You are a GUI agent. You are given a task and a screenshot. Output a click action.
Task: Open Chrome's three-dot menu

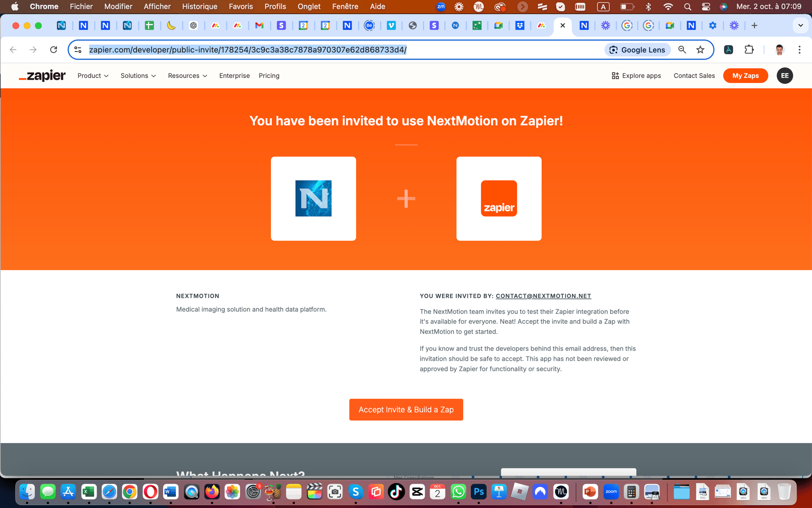799,50
